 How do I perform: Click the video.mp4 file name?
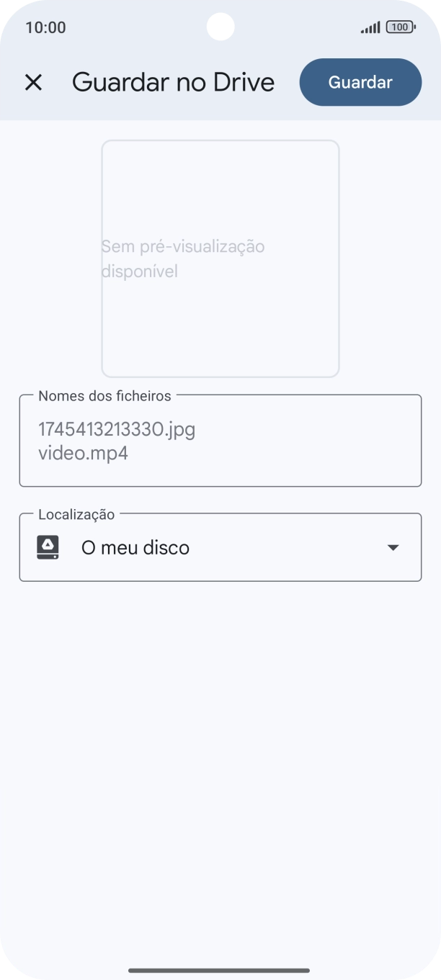[x=83, y=454]
